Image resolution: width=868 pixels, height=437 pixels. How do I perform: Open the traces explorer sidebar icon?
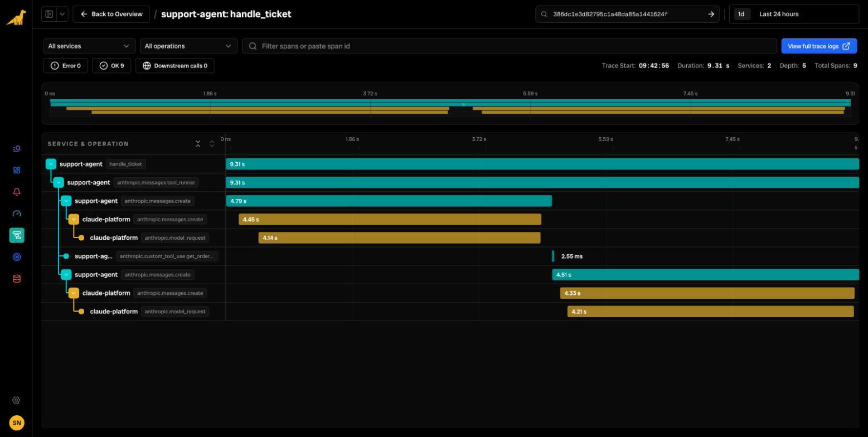click(x=17, y=149)
